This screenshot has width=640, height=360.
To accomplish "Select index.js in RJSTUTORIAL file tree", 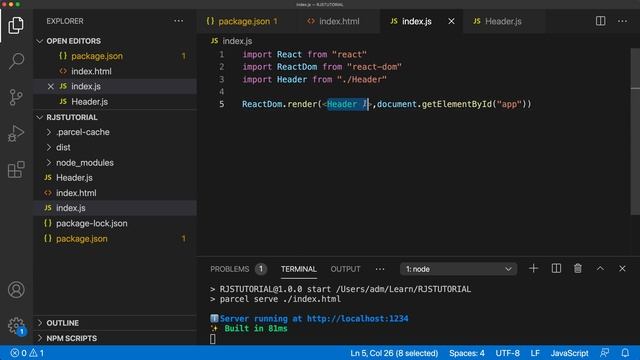I will coord(115,208).
